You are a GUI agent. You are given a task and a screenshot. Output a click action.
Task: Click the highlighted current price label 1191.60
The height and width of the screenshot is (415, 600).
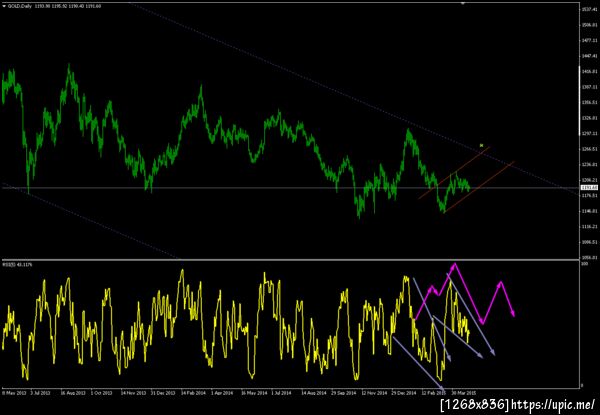(x=589, y=187)
